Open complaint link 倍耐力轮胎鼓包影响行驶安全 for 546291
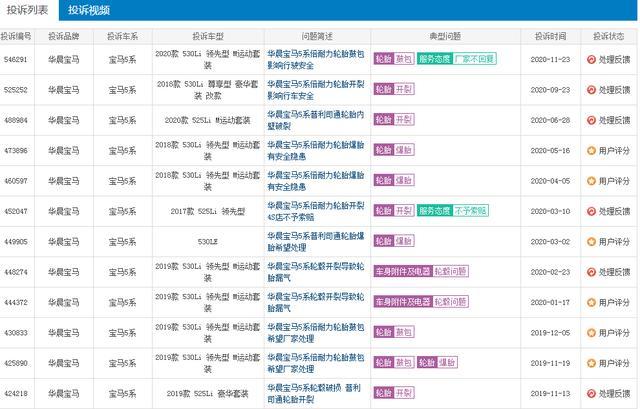 click(x=316, y=60)
